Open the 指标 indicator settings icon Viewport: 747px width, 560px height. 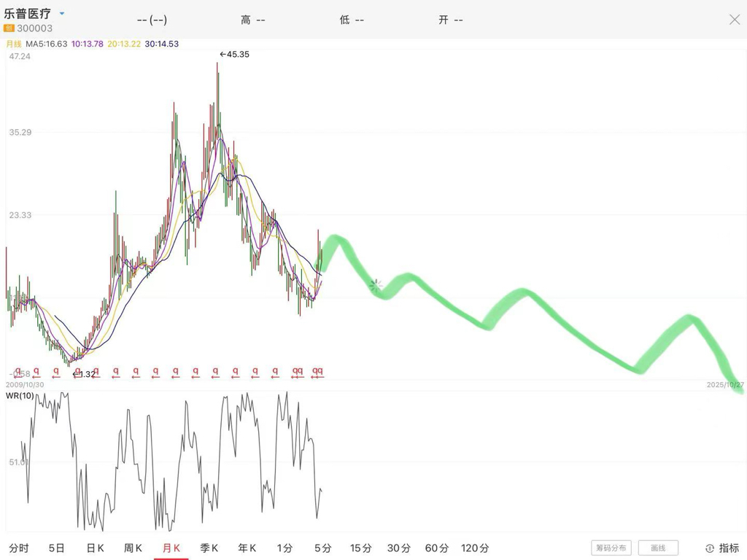coord(710,548)
